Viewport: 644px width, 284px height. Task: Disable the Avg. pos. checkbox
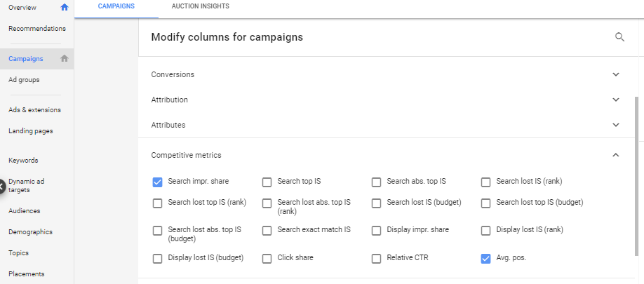coord(485,258)
